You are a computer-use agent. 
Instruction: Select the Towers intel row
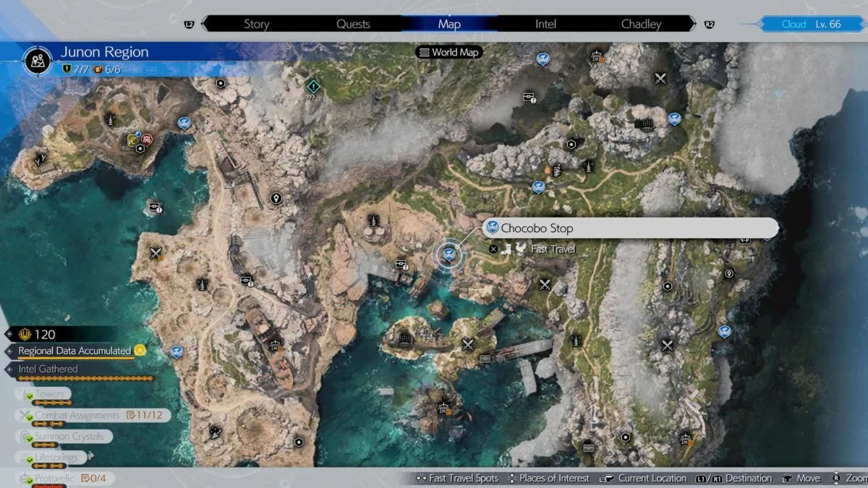(x=43, y=395)
